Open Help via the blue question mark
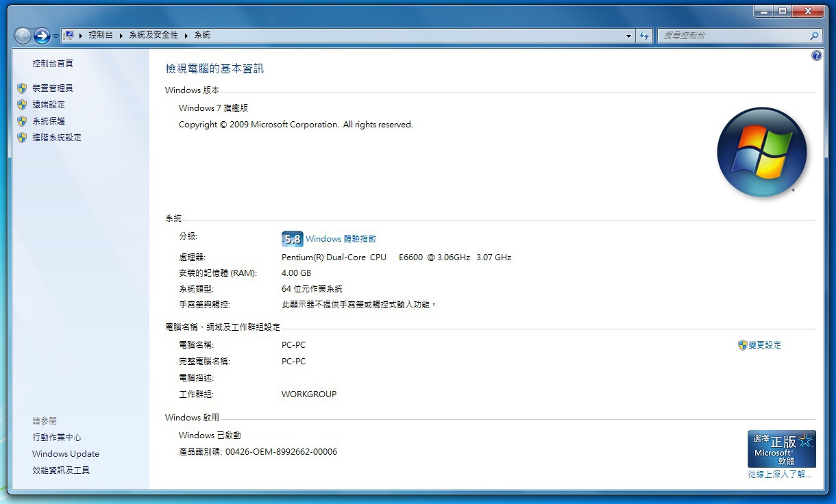 (x=816, y=56)
